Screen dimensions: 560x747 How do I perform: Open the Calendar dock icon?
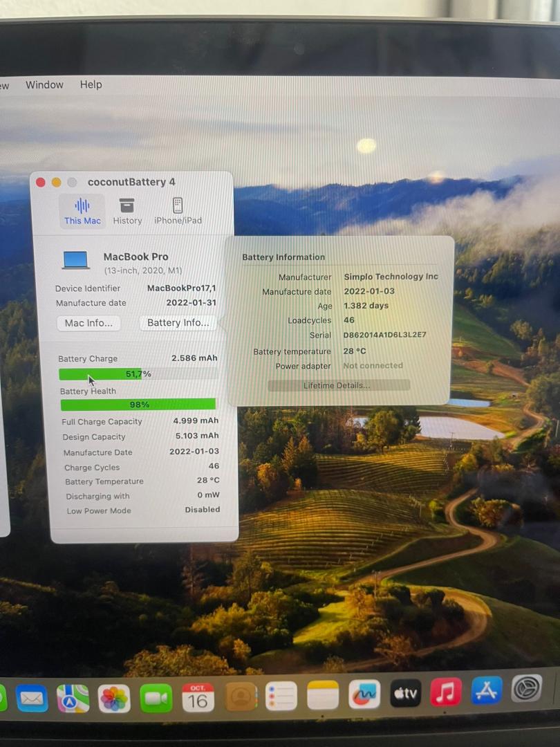click(198, 697)
